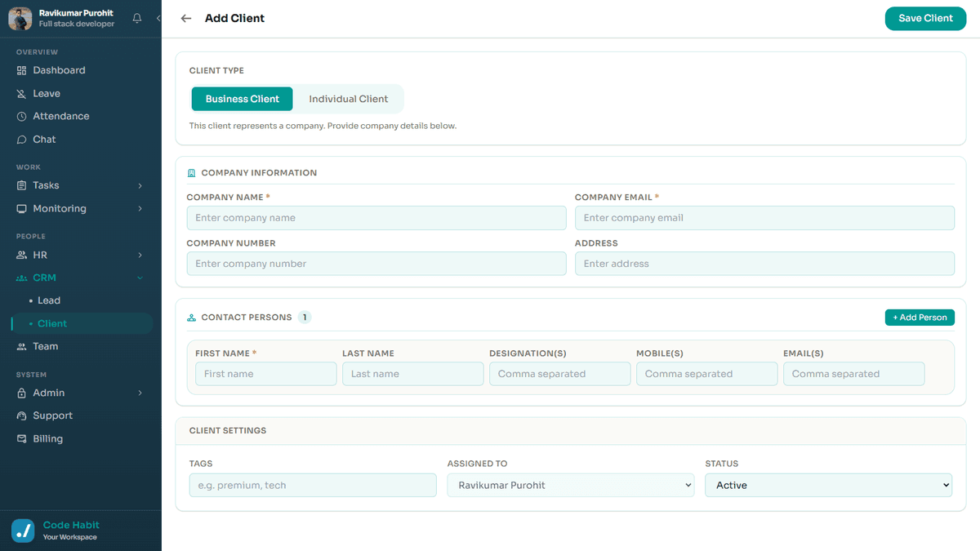The width and height of the screenshot is (980, 551).
Task: Click the HR people icon
Action: [x=22, y=255]
